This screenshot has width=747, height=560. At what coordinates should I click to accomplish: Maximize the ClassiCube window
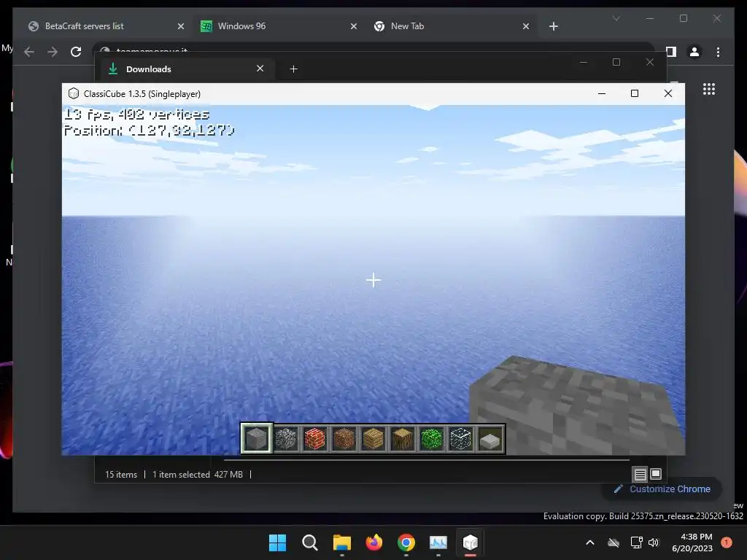635,93
